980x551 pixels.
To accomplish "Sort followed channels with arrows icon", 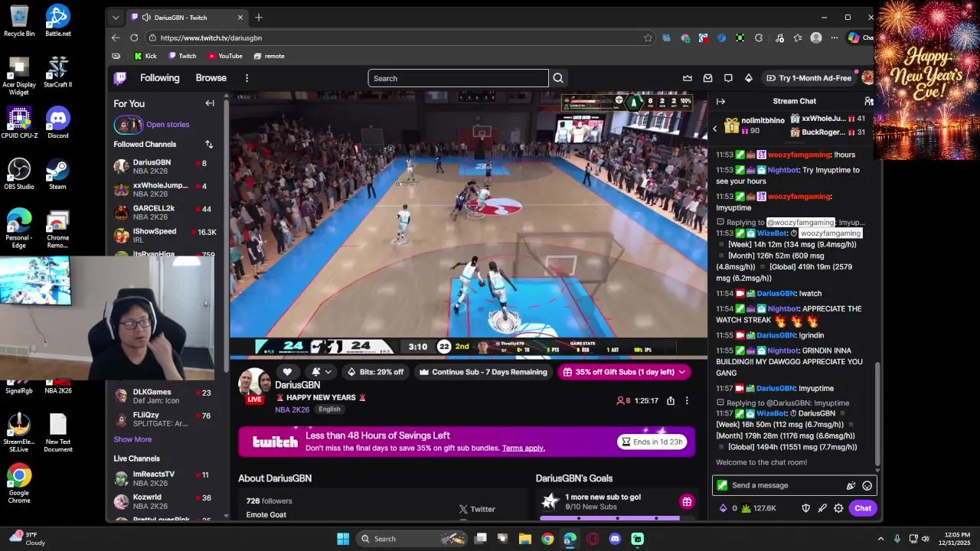I will pyautogui.click(x=209, y=144).
